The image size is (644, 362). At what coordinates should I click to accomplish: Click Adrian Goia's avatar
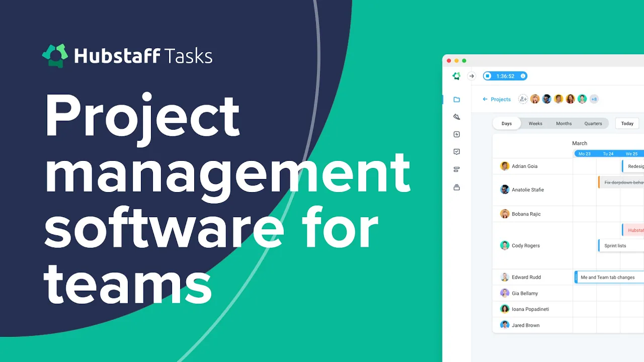(x=505, y=166)
